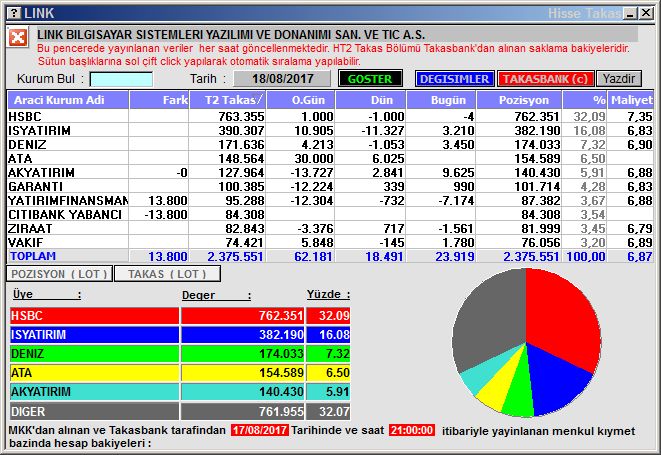The height and width of the screenshot is (455, 661).
Task: Switch to POZISYON ( LOT ) tab
Action: click(x=59, y=274)
